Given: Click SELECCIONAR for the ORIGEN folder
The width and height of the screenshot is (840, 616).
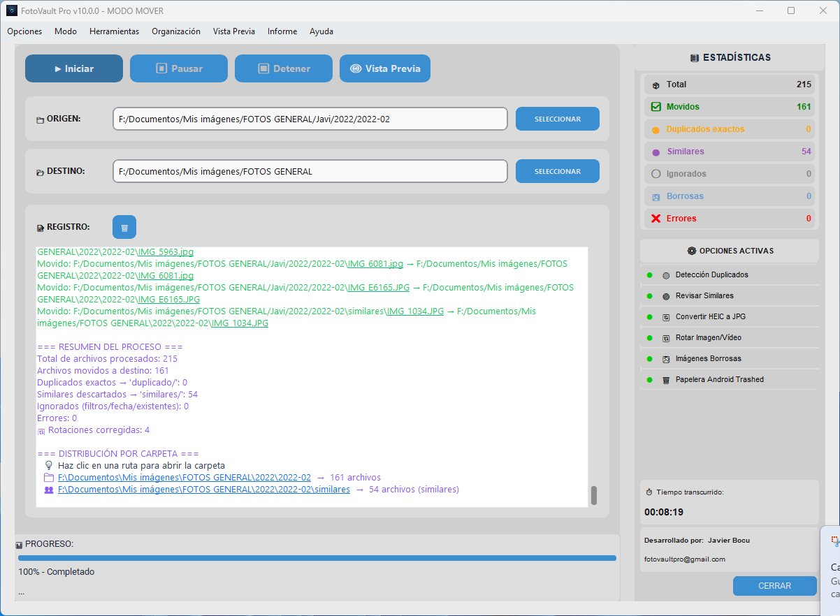Looking at the screenshot, I should click(x=558, y=119).
